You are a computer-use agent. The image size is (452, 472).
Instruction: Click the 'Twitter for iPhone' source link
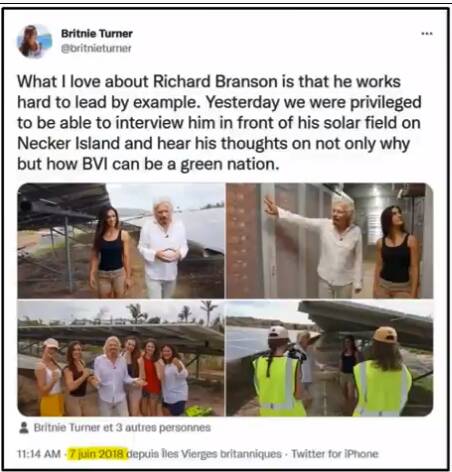(335, 454)
